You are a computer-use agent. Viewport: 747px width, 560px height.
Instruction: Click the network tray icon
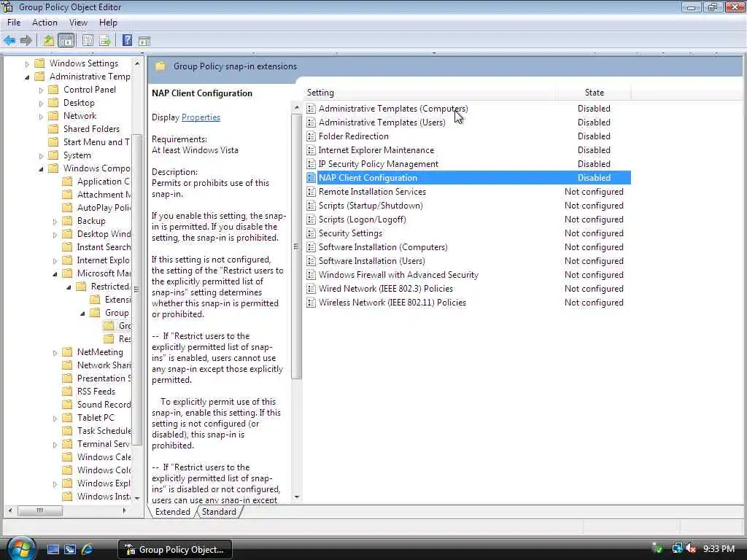click(677, 549)
